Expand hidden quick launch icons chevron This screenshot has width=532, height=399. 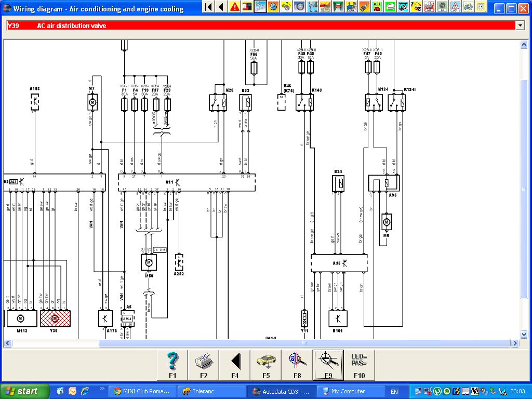click(102, 389)
